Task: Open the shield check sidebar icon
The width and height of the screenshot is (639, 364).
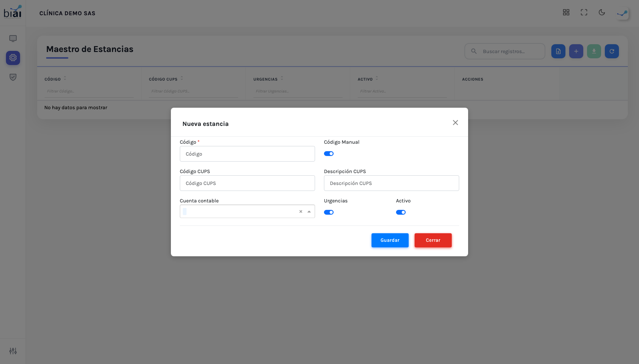Action: pos(13,77)
